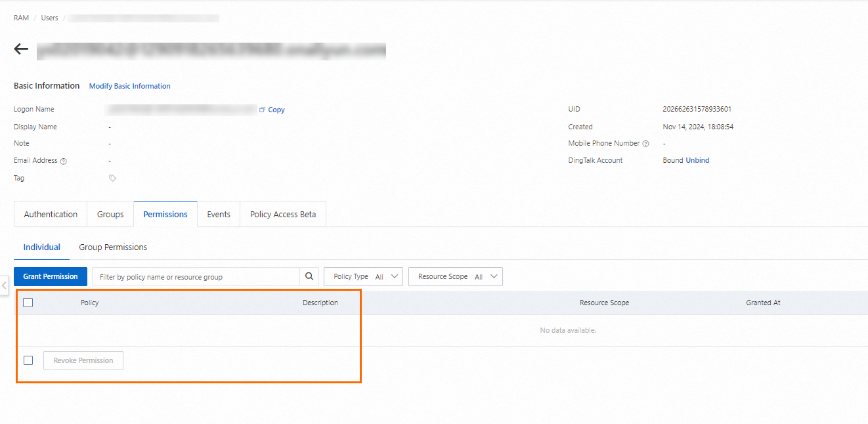Go back using the left arrow icon
This screenshot has height=424, width=868.
(21, 49)
